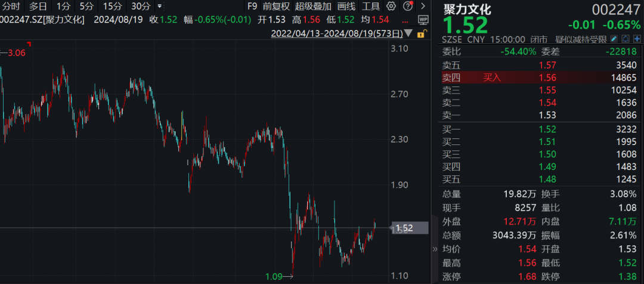Set a price alert with bell icon
Image resolution: width=644 pixels, height=284 pixels.
[x=625, y=39]
